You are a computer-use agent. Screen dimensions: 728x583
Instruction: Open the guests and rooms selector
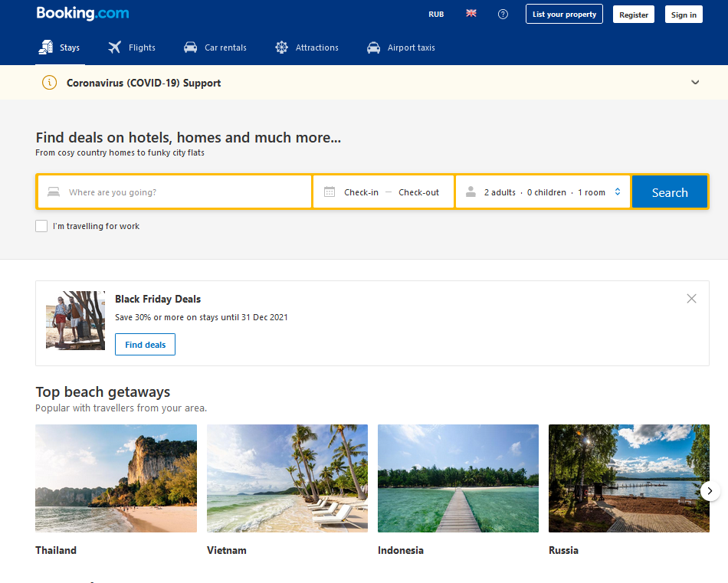point(543,192)
